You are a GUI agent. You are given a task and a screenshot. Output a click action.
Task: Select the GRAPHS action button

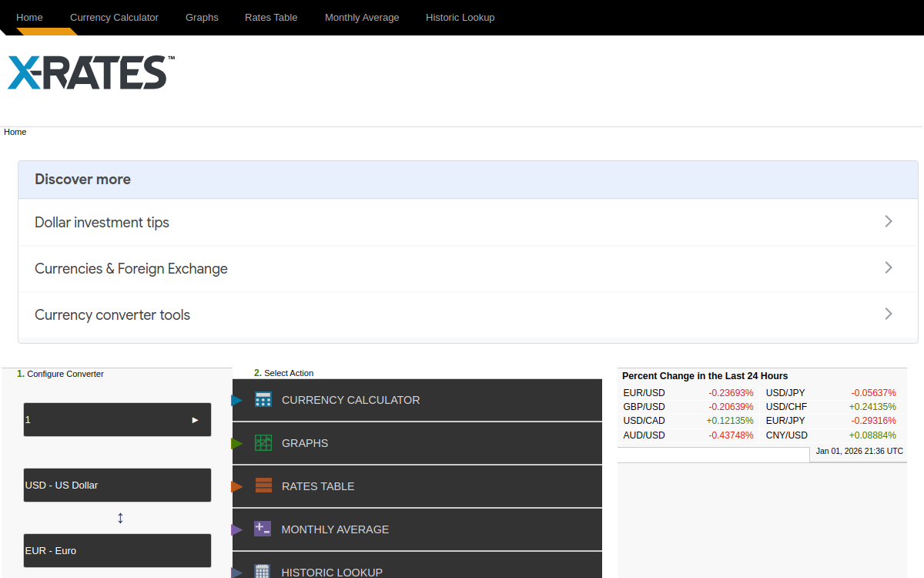click(417, 443)
